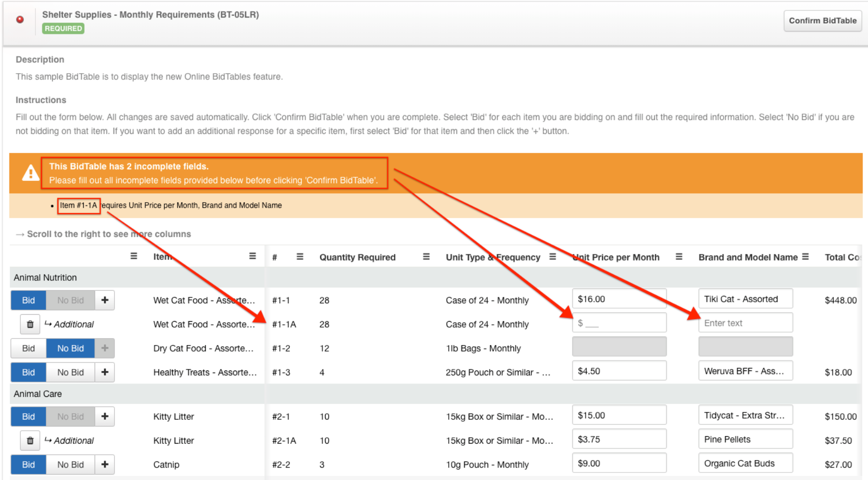Click the $4.50 unit price field
Screen dimensions: 868x480
pyautogui.click(x=619, y=371)
